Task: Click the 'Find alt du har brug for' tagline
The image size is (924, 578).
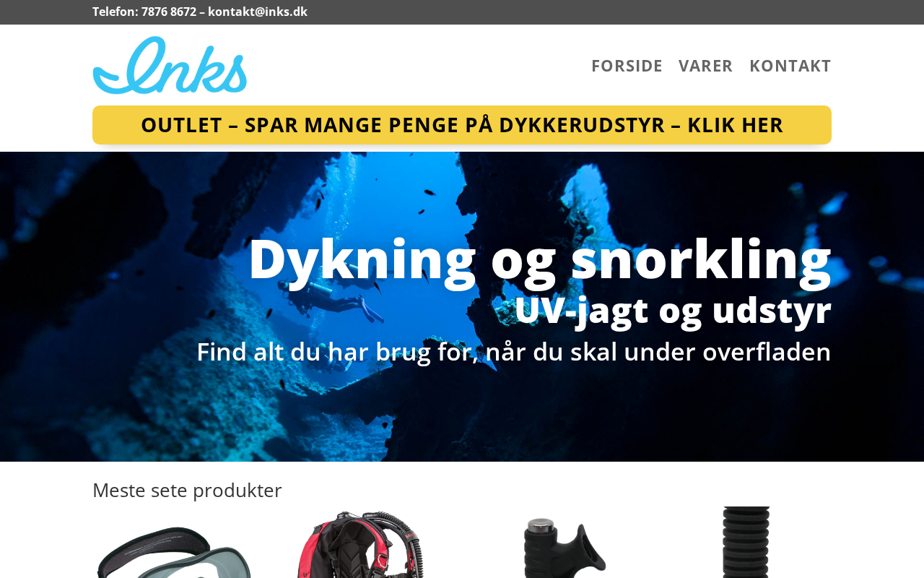Action: [514, 352]
